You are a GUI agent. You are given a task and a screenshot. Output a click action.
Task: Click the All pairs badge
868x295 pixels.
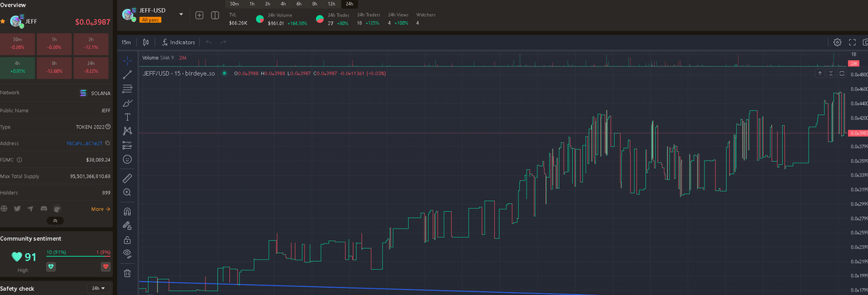pyautogui.click(x=150, y=20)
